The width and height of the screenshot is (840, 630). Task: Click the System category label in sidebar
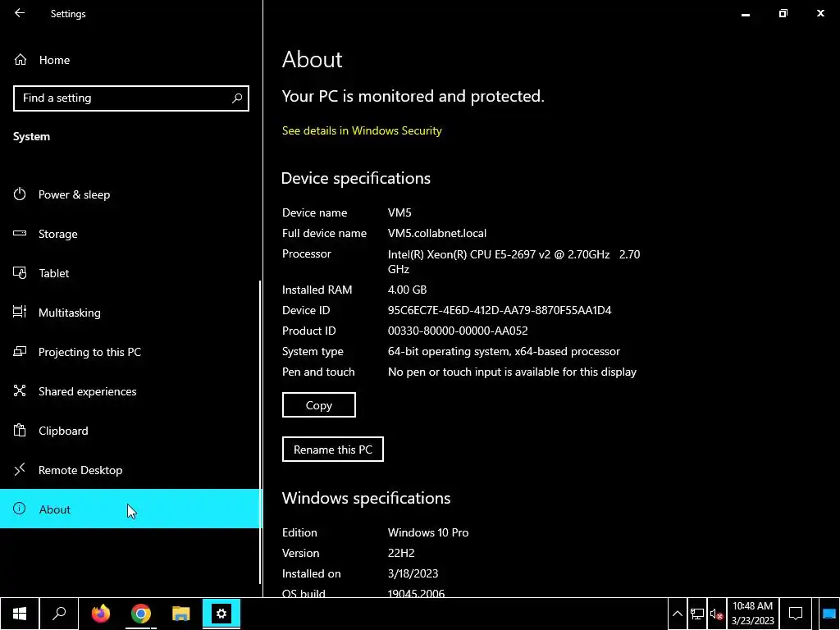point(32,136)
